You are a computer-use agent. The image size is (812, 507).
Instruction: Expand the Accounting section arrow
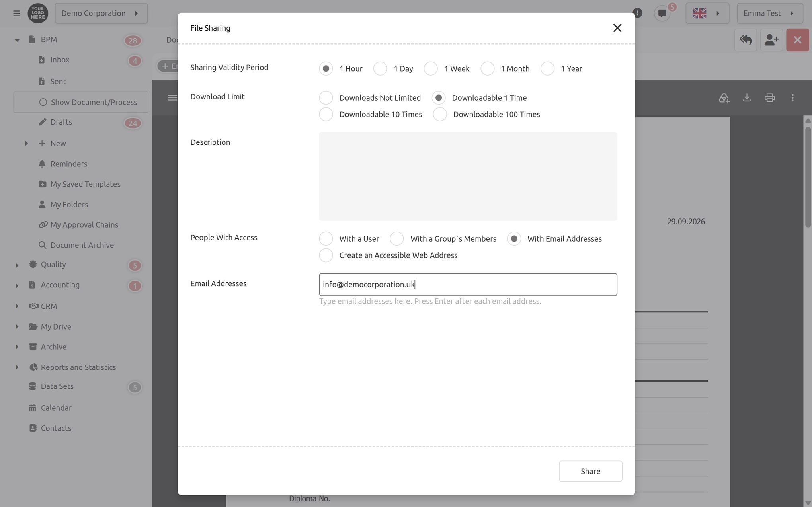click(17, 285)
